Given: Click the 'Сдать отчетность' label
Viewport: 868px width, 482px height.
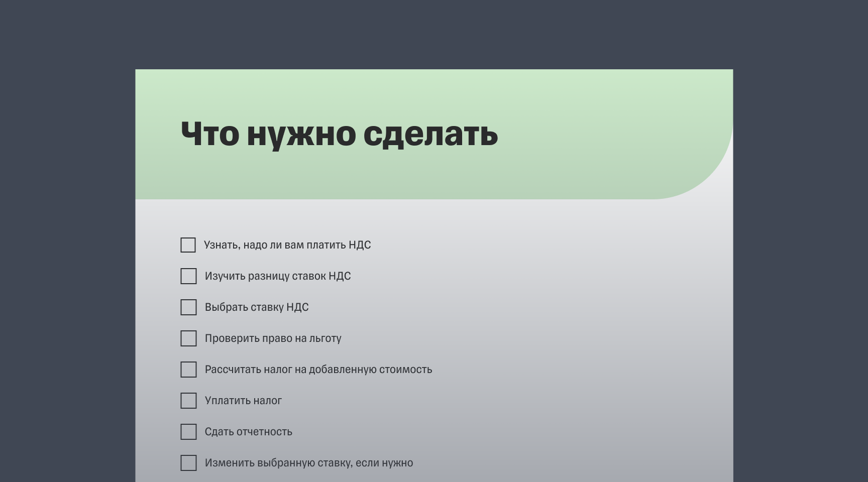Looking at the screenshot, I should tap(249, 431).
